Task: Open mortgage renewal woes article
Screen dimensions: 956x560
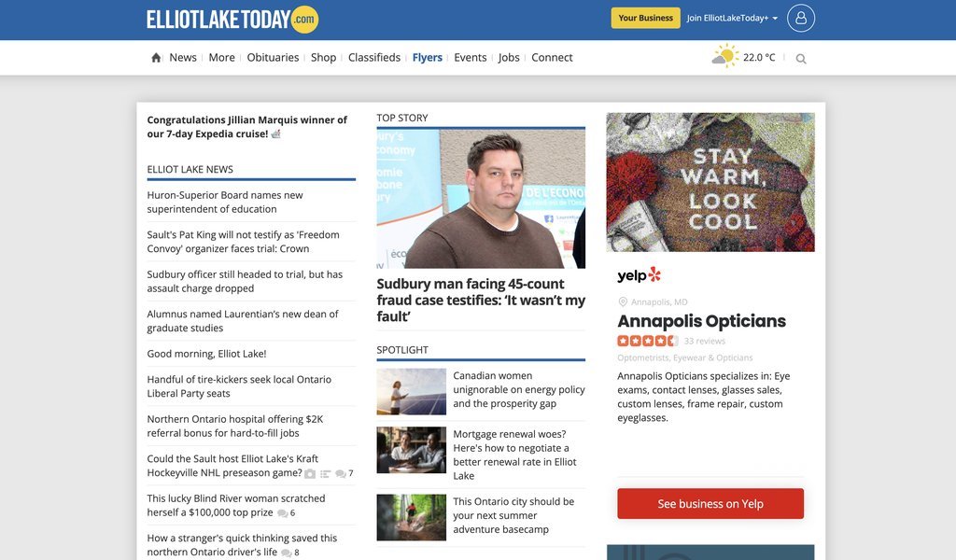Action: click(514, 455)
